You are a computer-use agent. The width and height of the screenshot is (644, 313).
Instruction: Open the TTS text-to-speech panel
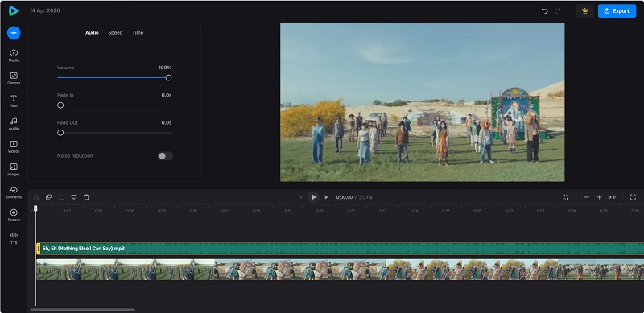click(x=14, y=238)
